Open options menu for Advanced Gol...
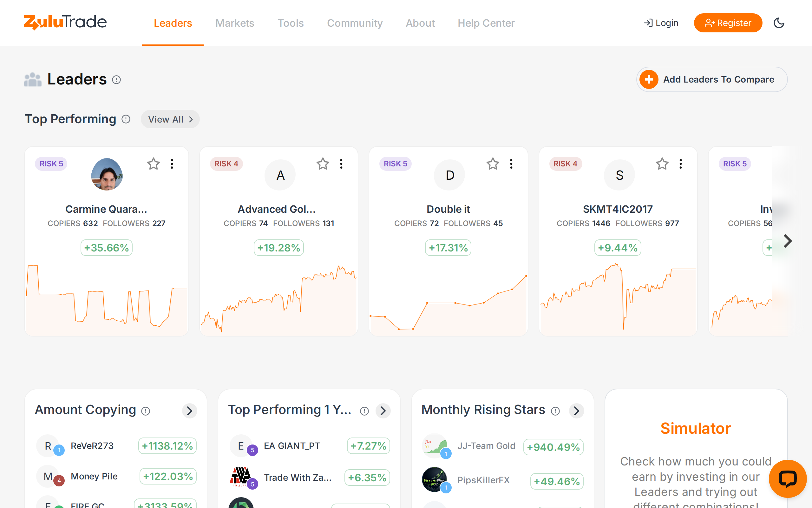This screenshot has height=508, width=812. (x=341, y=164)
